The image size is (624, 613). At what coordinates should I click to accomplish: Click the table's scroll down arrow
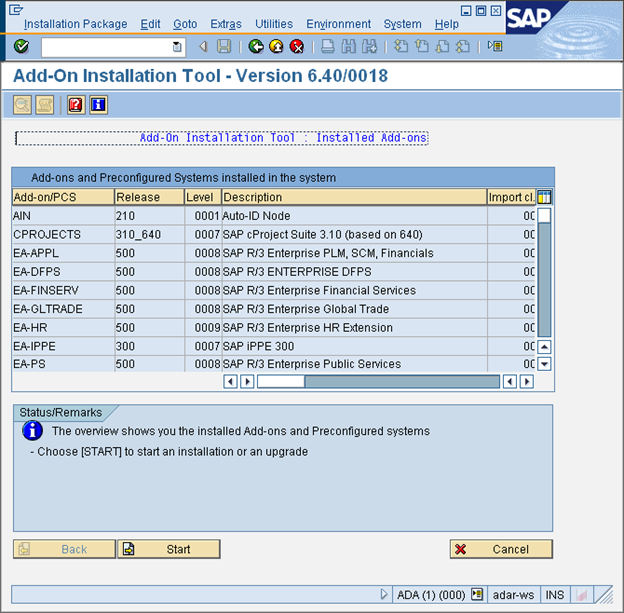544,363
